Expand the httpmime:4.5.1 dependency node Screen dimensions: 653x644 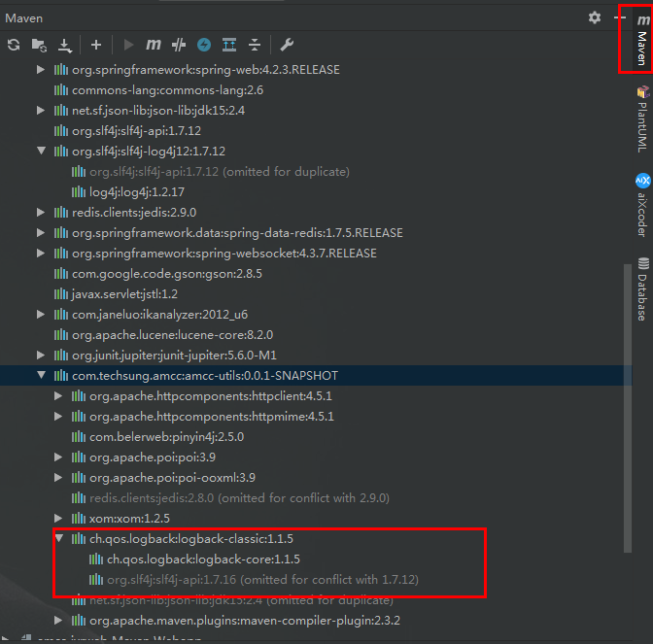[58, 417]
